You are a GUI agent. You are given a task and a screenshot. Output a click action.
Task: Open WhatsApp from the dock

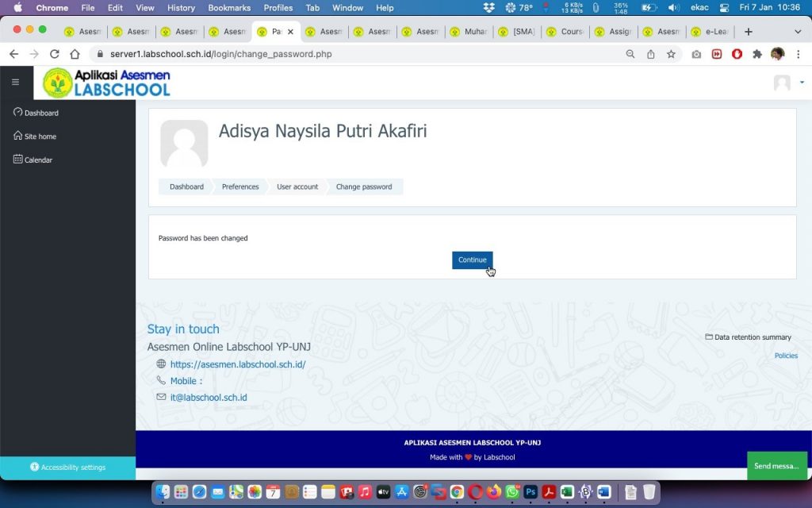point(512,491)
